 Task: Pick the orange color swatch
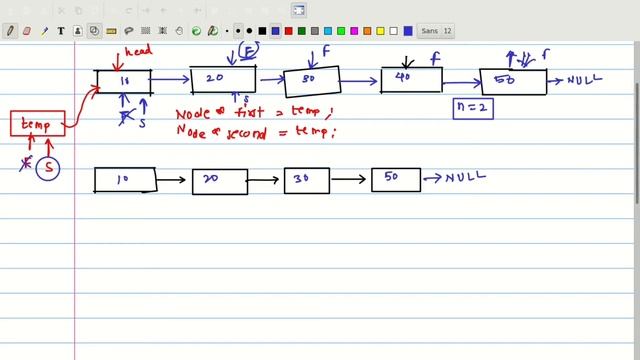tap(367, 31)
